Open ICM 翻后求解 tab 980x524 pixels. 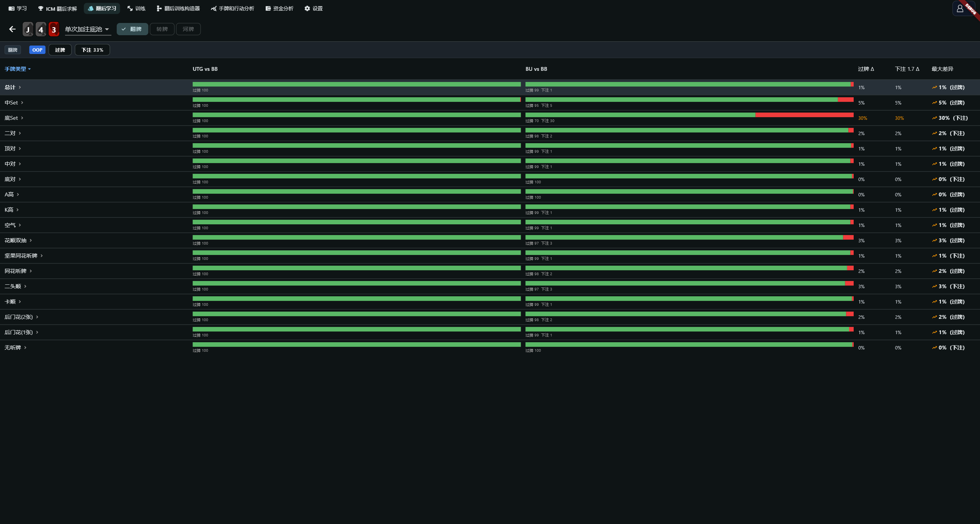[x=57, y=8]
